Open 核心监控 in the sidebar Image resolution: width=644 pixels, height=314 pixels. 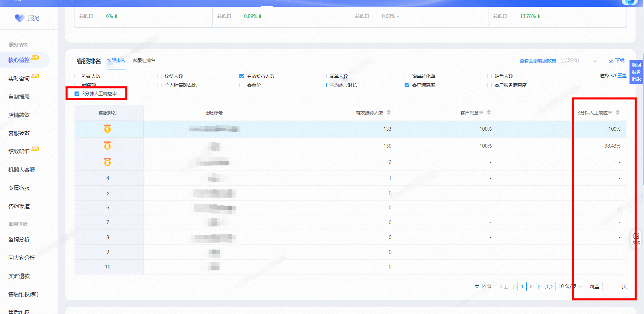click(x=19, y=60)
